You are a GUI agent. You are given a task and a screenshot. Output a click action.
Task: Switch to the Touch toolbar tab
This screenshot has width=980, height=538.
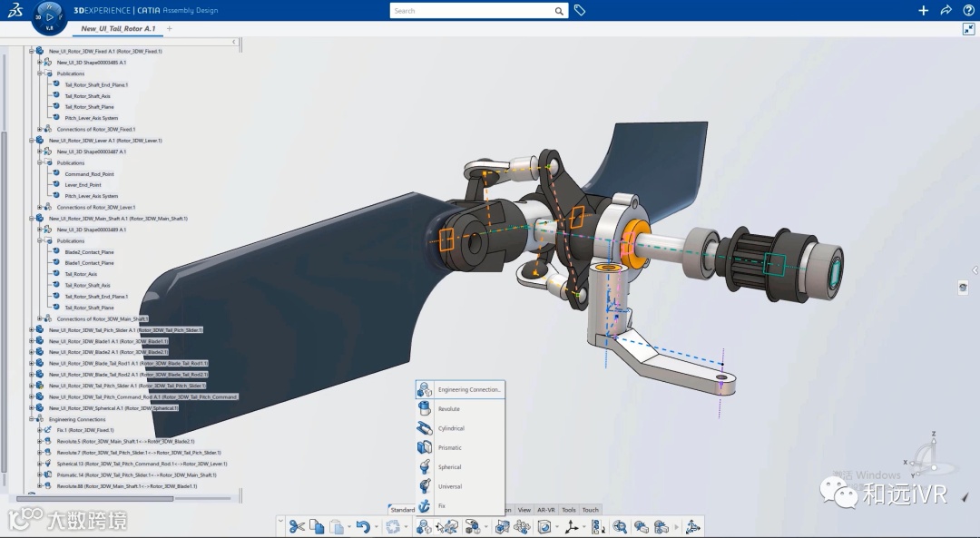click(591, 510)
